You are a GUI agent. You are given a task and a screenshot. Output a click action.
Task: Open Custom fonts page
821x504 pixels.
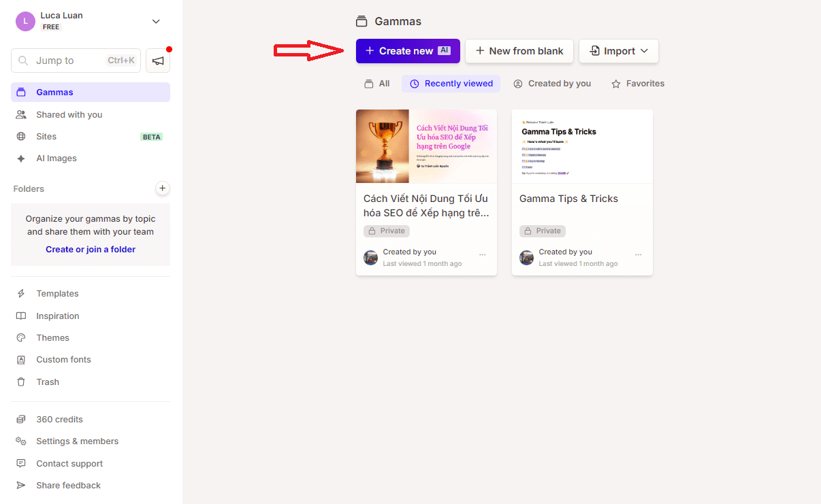click(63, 360)
